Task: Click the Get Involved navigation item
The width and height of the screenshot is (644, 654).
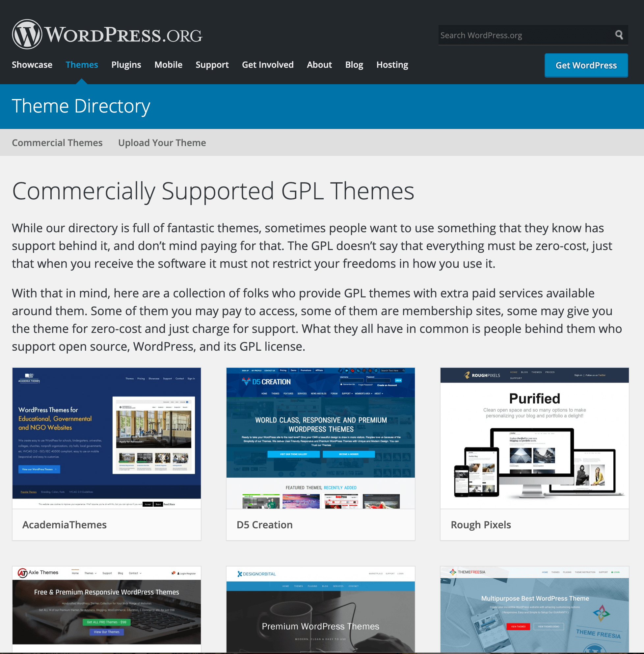Action: pyautogui.click(x=268, y=65)
